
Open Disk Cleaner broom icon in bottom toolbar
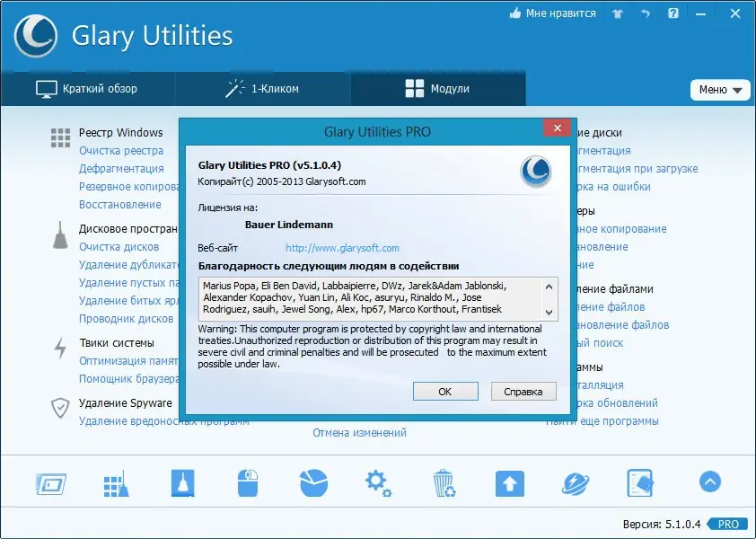[183, 483]
